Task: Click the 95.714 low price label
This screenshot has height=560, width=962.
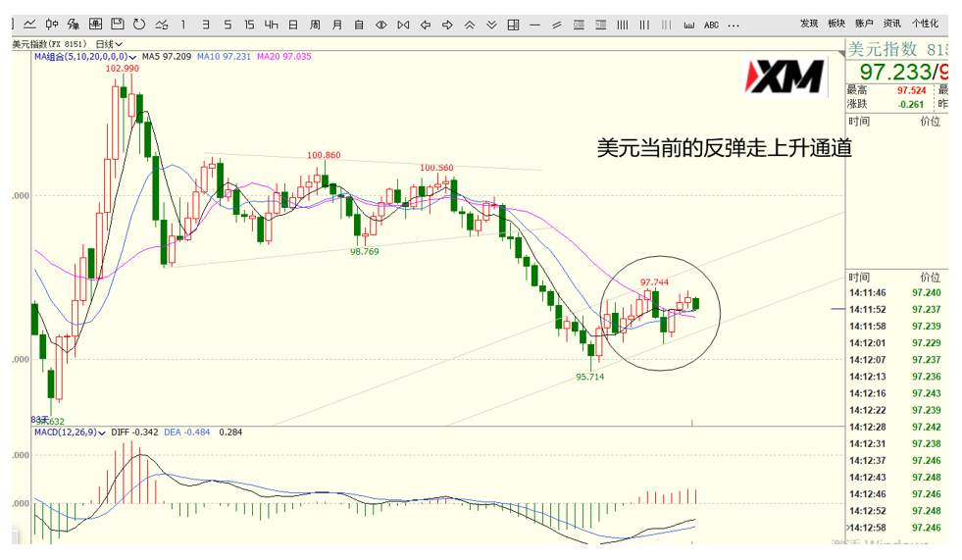Action: pyautogui.click(x=589, y=377)
